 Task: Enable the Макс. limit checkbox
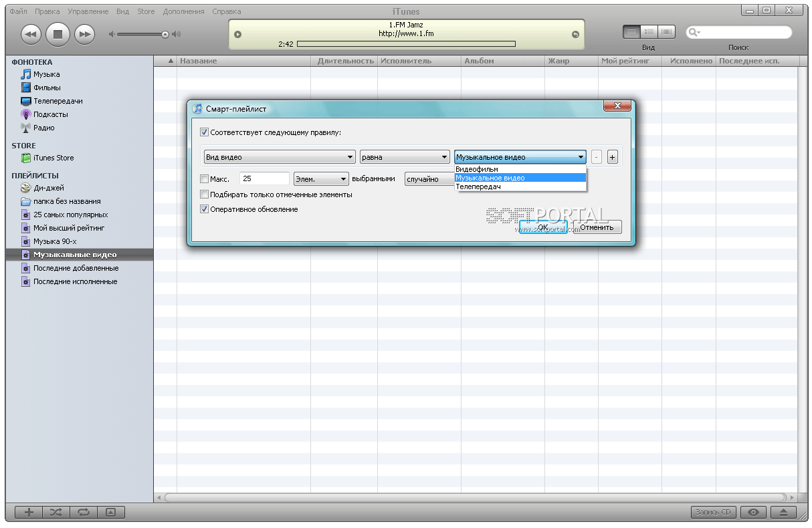pyautogui.click(x=205, y=179)
